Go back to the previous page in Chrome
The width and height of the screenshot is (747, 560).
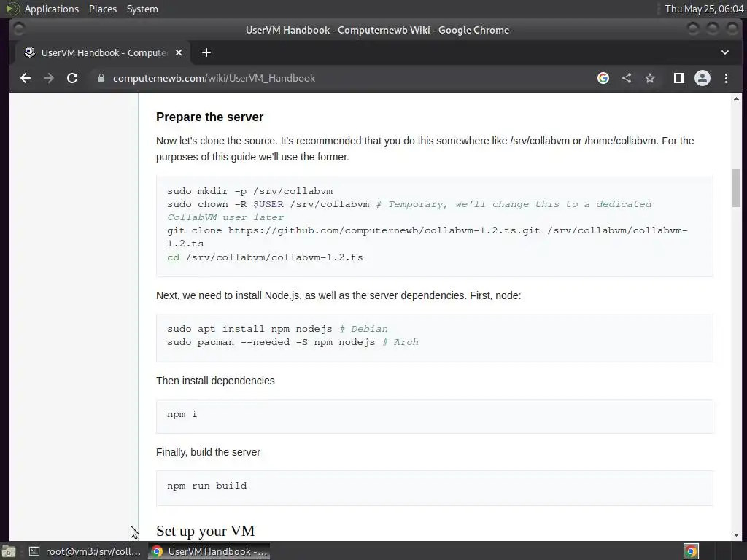coord(26,78)
